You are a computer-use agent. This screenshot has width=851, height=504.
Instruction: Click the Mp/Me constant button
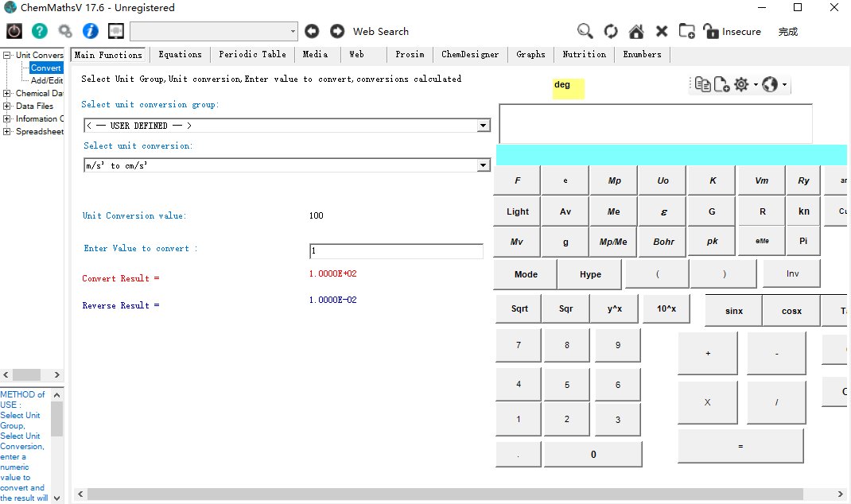pyautogui.click(x=613, y=242)
